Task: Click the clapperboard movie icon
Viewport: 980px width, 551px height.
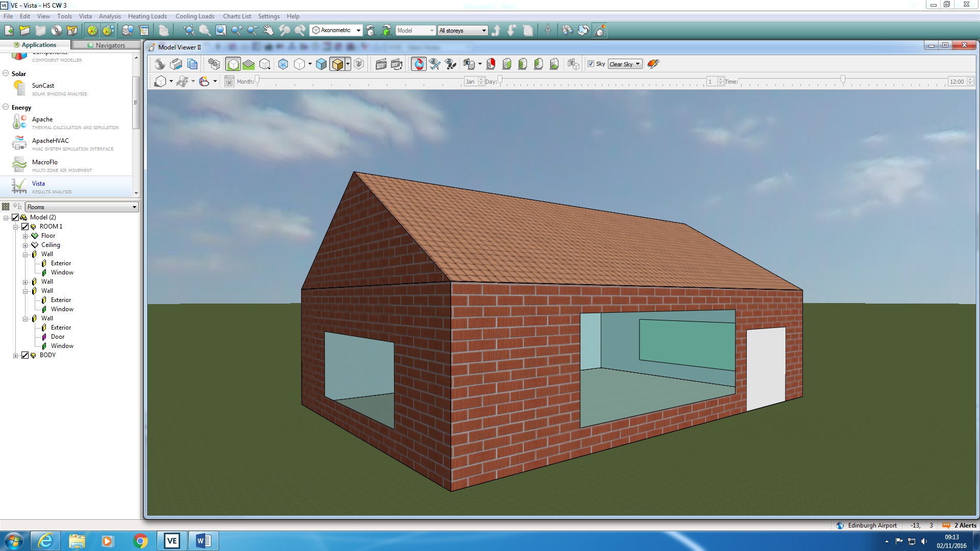Action: pos(381,64)
